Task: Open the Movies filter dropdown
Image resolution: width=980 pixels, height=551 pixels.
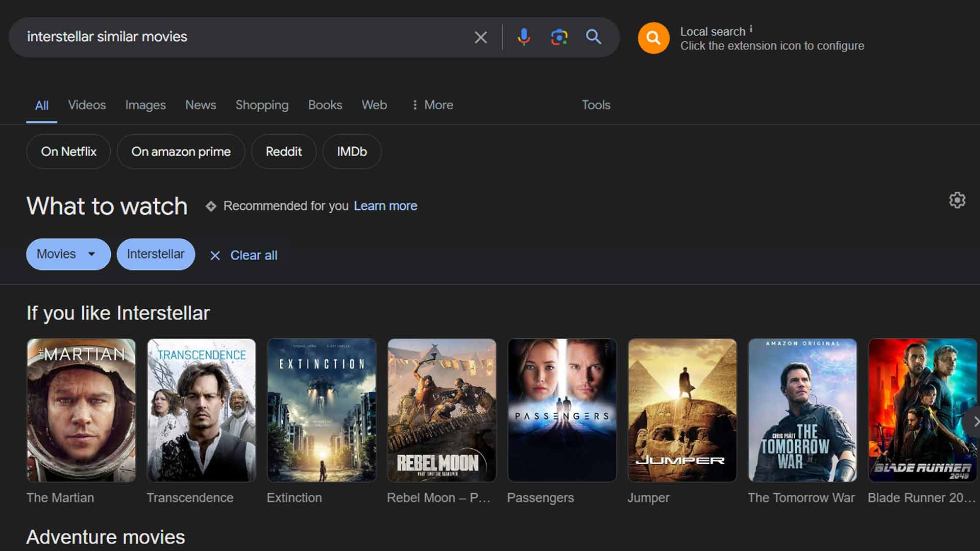Action: (68, 254)
